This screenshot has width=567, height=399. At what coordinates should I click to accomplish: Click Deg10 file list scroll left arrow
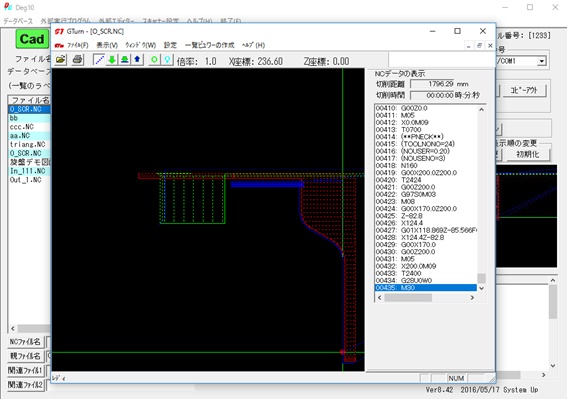(x=13, y=328)
